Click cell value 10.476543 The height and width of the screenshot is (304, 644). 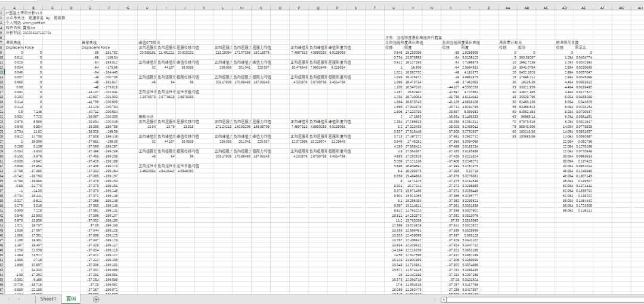pyautogui.click(x=299, y=67)
